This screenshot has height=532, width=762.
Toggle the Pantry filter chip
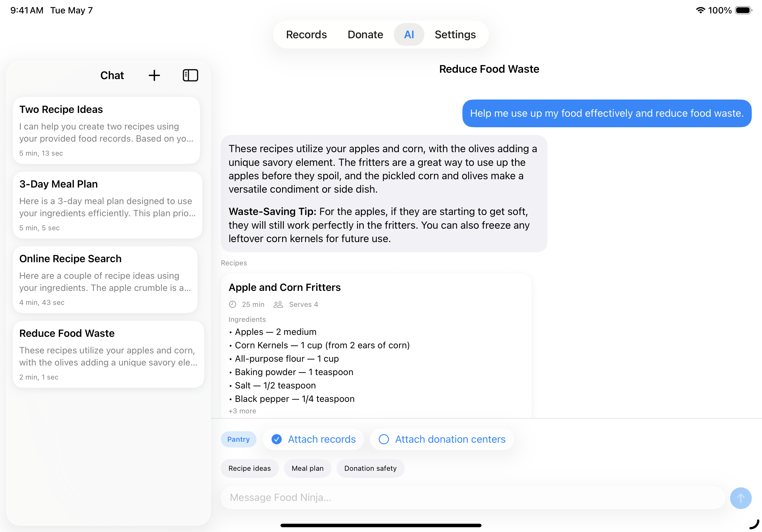(x=238, y=439)
